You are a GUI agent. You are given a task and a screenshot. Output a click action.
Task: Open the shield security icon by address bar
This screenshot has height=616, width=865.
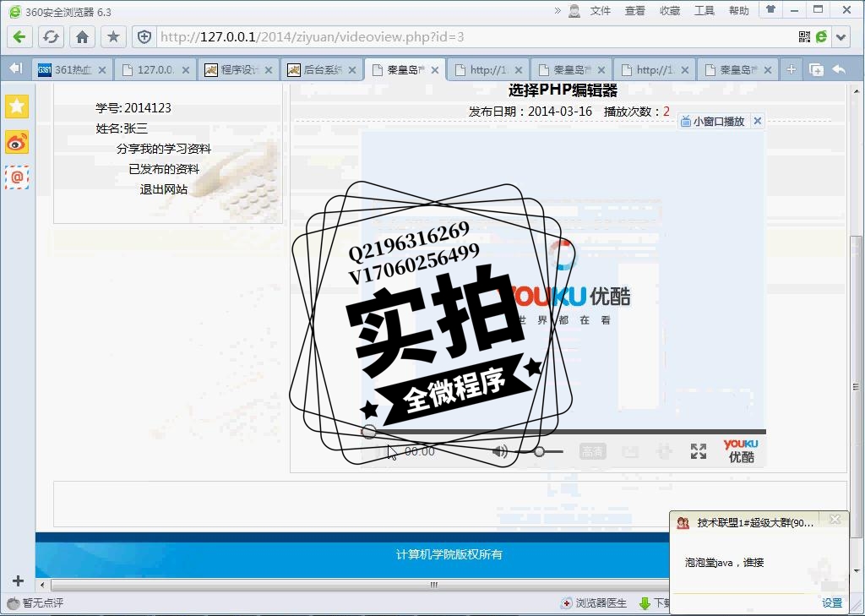(144, 37)
